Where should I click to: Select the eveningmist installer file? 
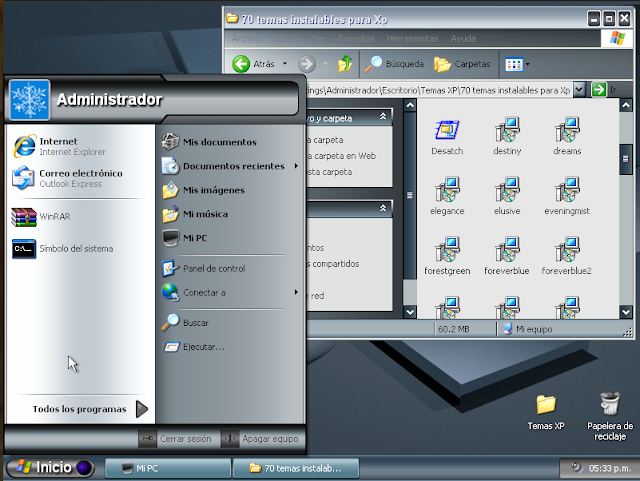tap(567, 196)
